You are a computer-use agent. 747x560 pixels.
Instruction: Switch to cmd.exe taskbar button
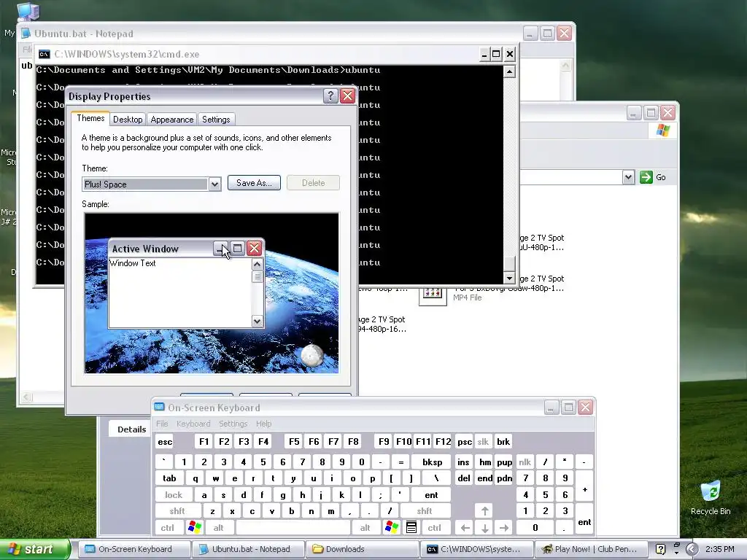(476, 549)
